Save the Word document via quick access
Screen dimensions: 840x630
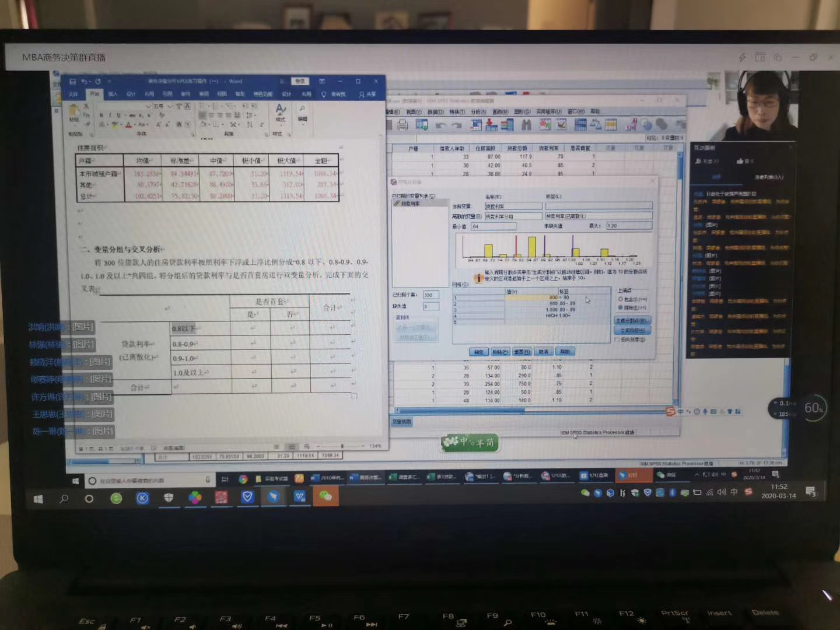click(x=72, y=82)
